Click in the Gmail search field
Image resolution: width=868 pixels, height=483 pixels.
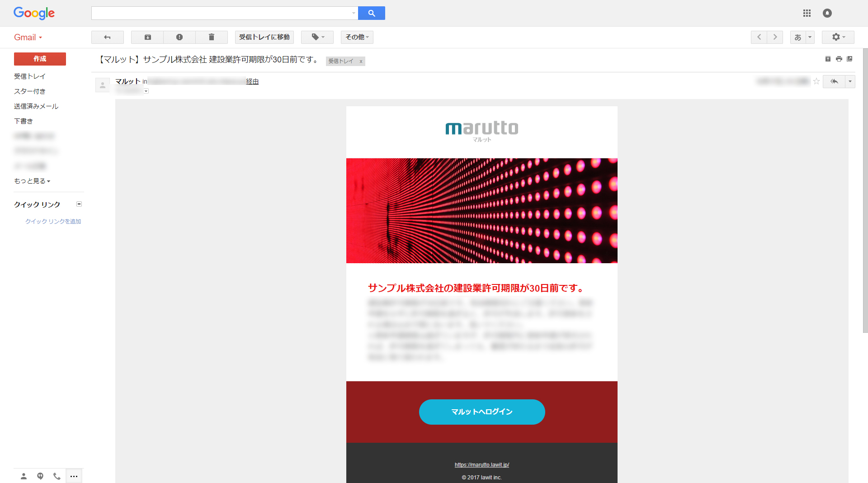coord(222,13)
